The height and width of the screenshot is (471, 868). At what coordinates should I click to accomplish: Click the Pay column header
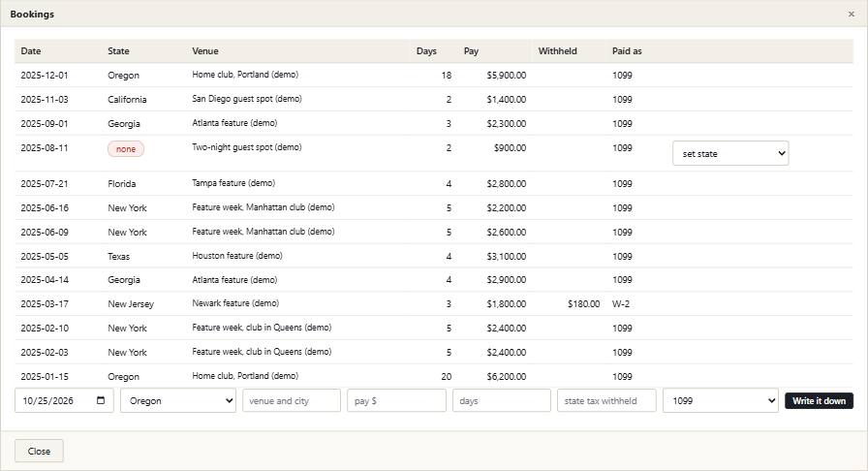(x=471, y=51)
